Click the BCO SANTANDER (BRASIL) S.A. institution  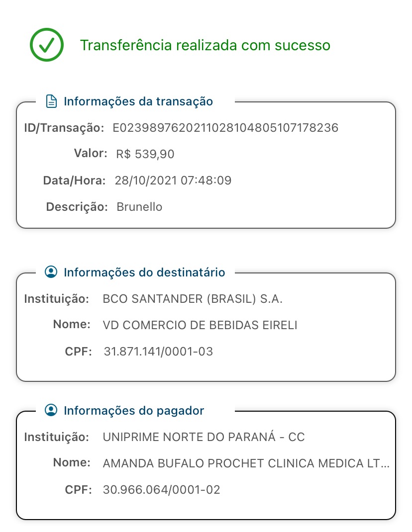pos(193,299)
